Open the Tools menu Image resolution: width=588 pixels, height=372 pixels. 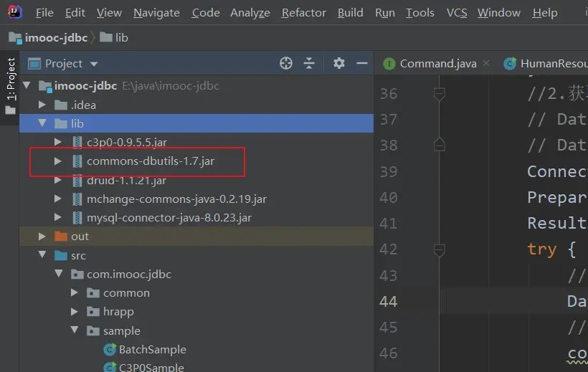click(420, 13)
